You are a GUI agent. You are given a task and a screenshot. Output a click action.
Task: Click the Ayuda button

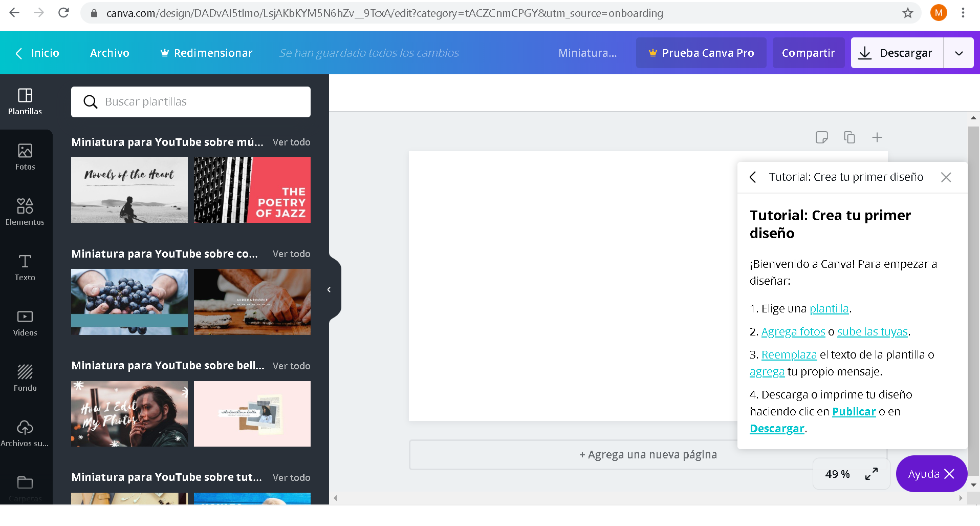(x=931, y=474)
